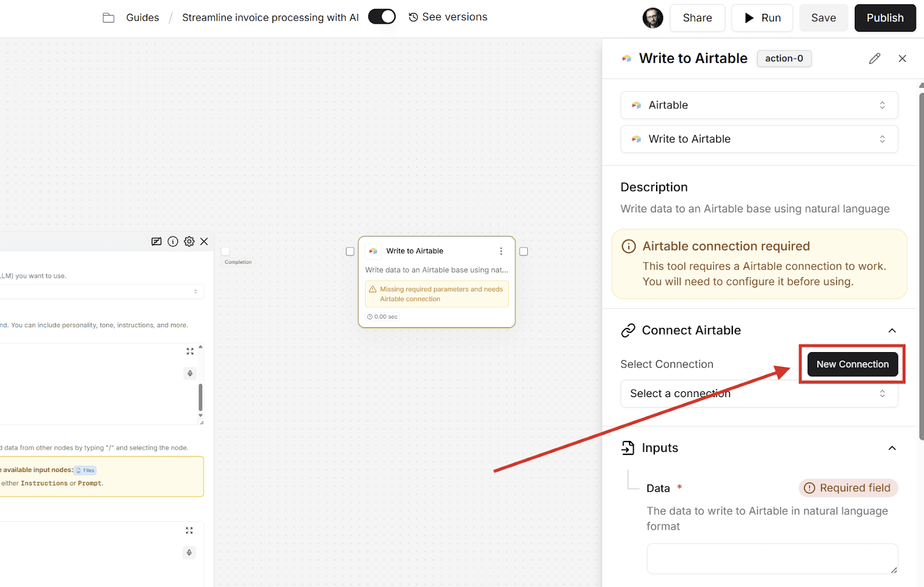
Task: Click the clock icon showing 0.00 sec
Action: pos(370,317)
